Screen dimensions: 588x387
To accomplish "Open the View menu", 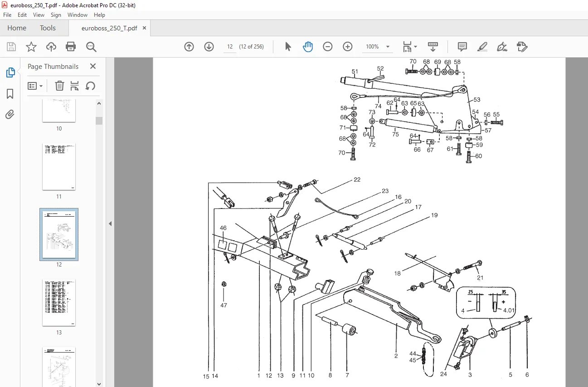I will click(39, 15).
